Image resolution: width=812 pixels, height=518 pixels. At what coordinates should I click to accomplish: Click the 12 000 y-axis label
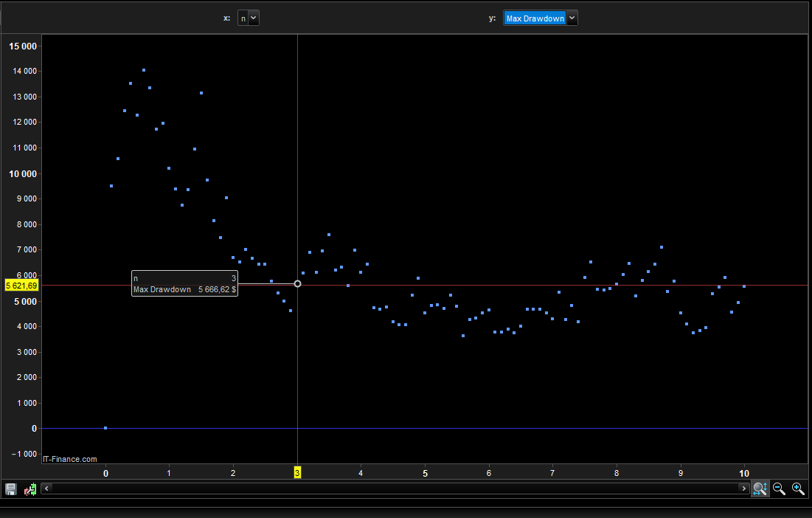24,122
